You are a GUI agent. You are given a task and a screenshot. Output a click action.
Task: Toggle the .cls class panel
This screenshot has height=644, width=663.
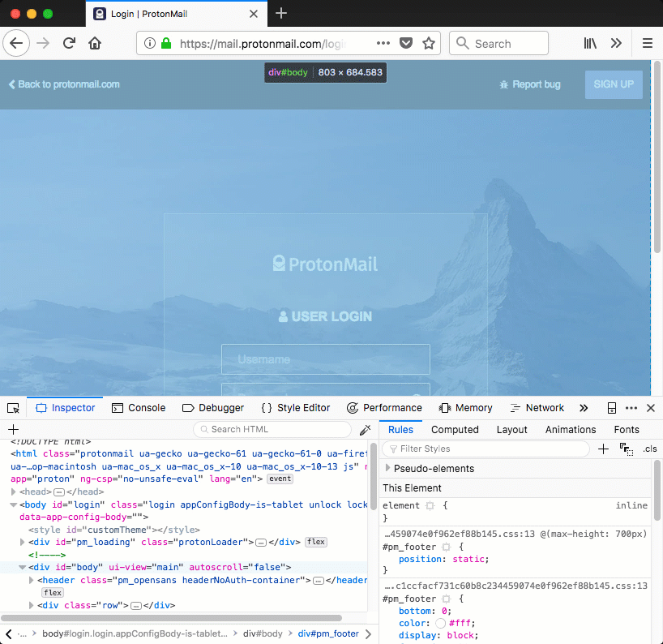point(650,449)
